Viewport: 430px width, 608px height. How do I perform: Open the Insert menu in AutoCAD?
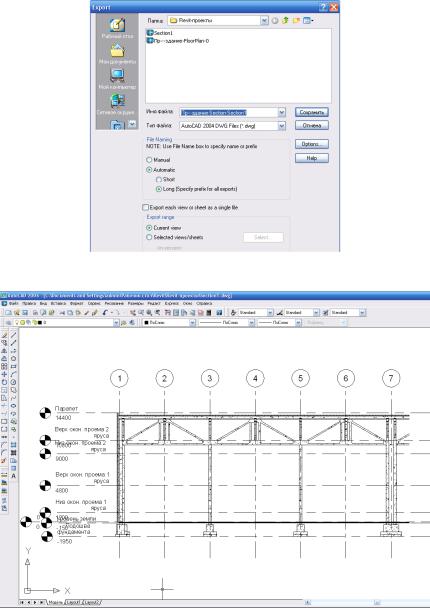click(59, 304)
